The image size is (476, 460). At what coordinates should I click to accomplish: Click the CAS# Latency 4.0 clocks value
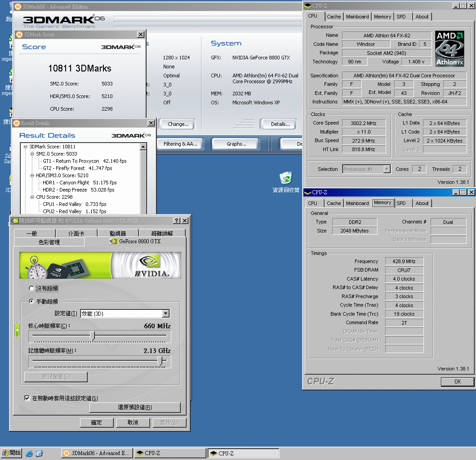404,279
